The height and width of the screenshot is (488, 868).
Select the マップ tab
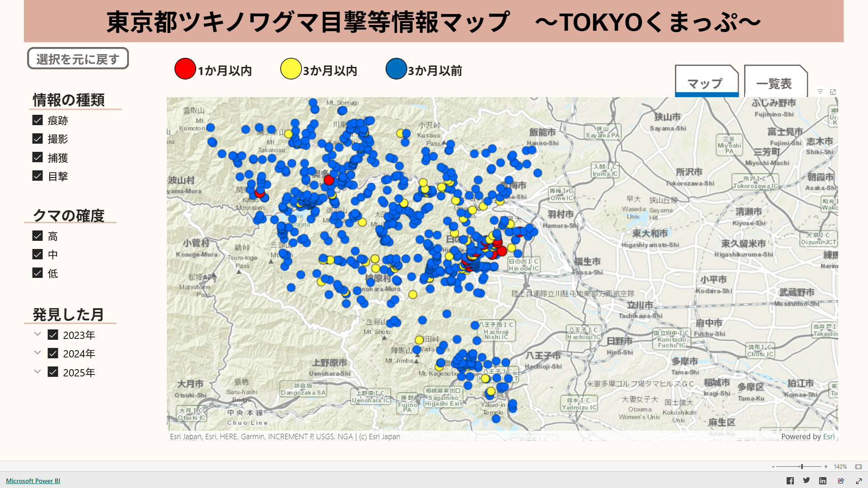coord(705,83)
